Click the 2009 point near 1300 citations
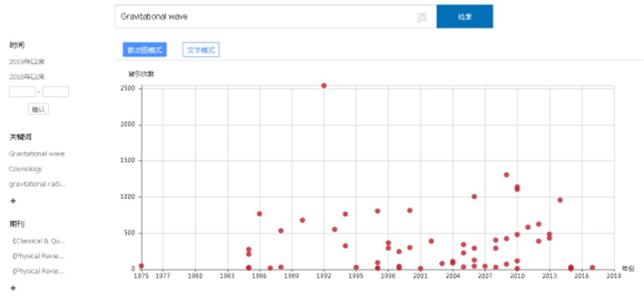 [x=506, y=175]
